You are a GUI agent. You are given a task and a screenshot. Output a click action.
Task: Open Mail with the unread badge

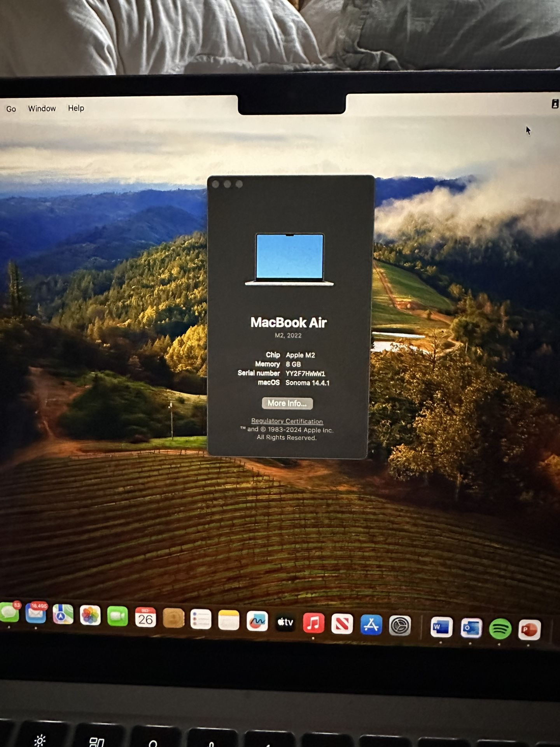pos(36,614)
